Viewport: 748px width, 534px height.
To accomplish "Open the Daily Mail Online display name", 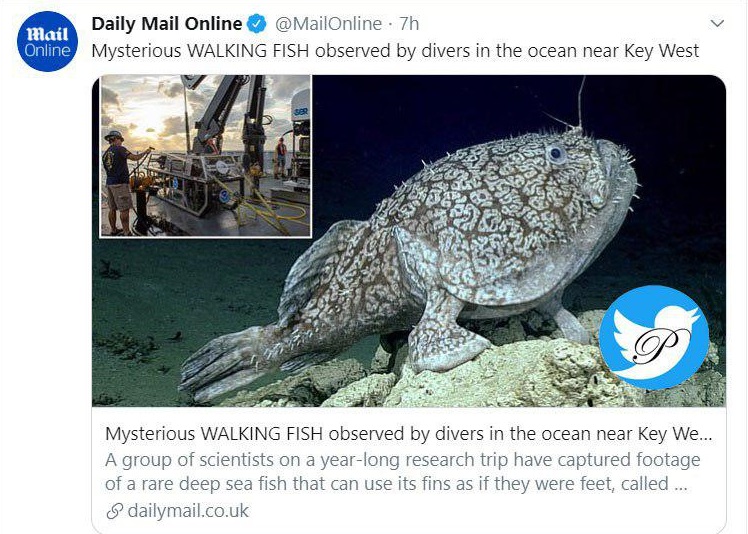I will click(x=167, y=24).
